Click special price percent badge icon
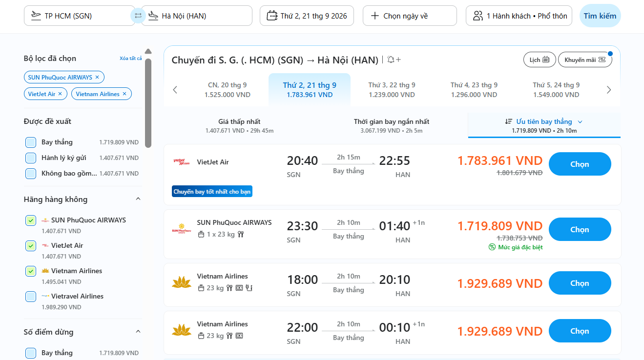This screenshot has width=644, height=360. (492, 247)
